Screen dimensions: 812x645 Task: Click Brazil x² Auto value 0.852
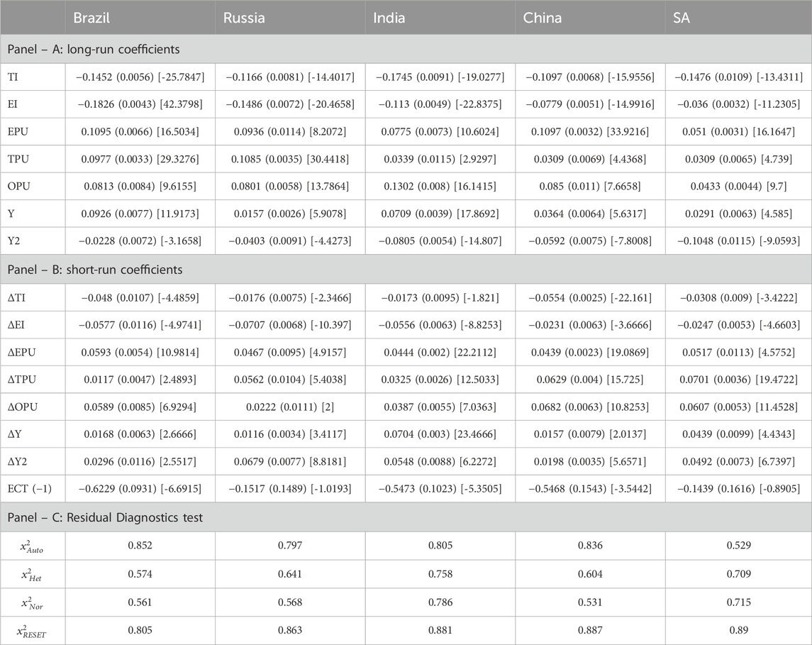[x=140, y=545]
